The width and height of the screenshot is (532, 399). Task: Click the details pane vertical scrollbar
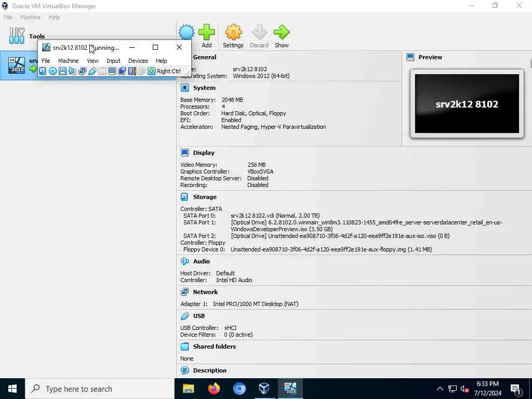530,64
